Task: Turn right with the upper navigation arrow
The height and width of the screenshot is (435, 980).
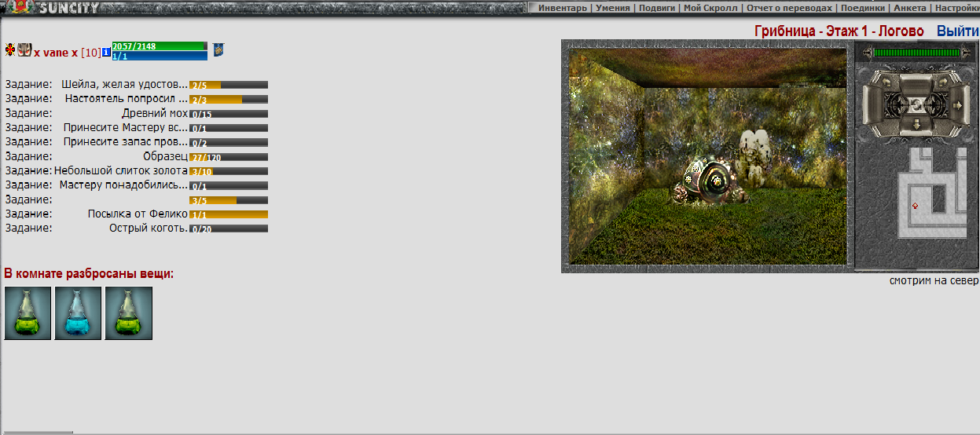Action: (x=943, y=82)
